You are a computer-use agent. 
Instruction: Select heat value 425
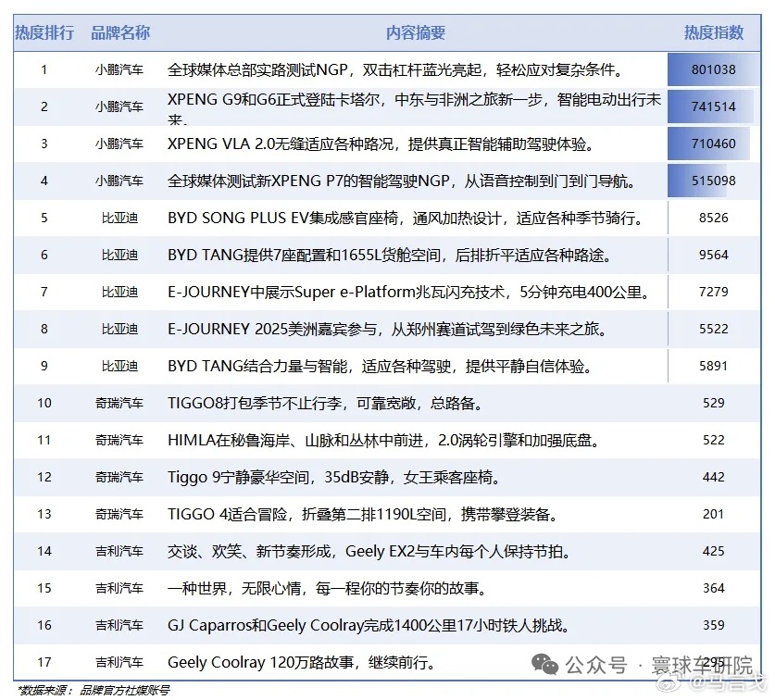714,552
